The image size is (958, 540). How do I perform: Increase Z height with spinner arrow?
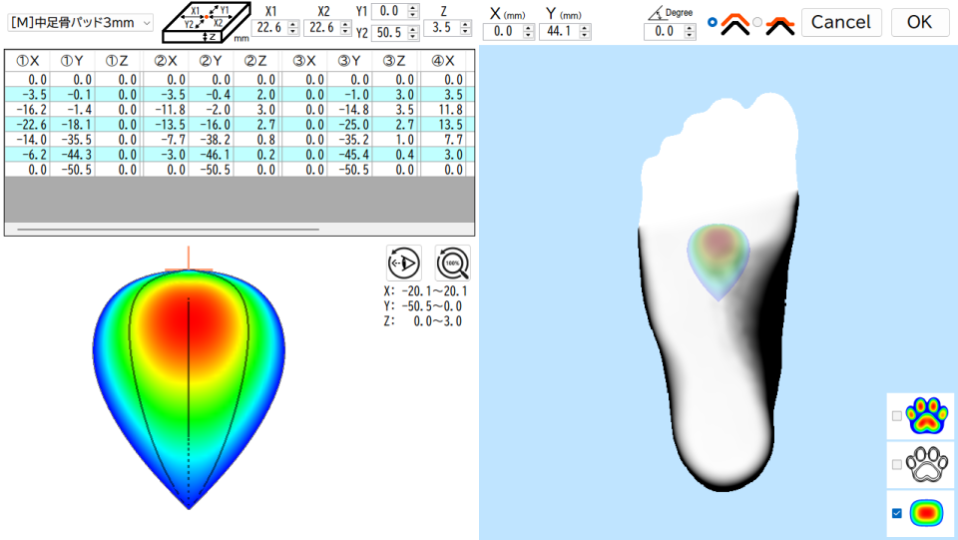click(x=466, y=24)
